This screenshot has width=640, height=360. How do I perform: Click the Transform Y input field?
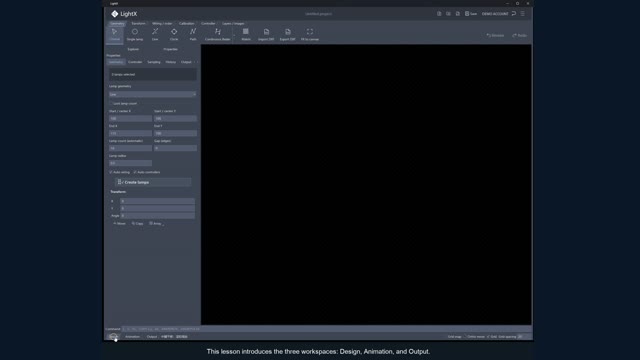(157, 208)
